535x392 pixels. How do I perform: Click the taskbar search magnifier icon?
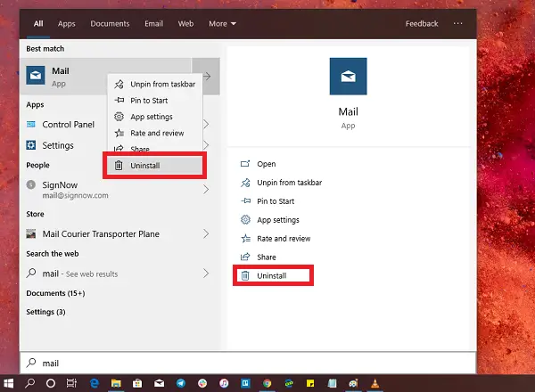click(29, 383)
